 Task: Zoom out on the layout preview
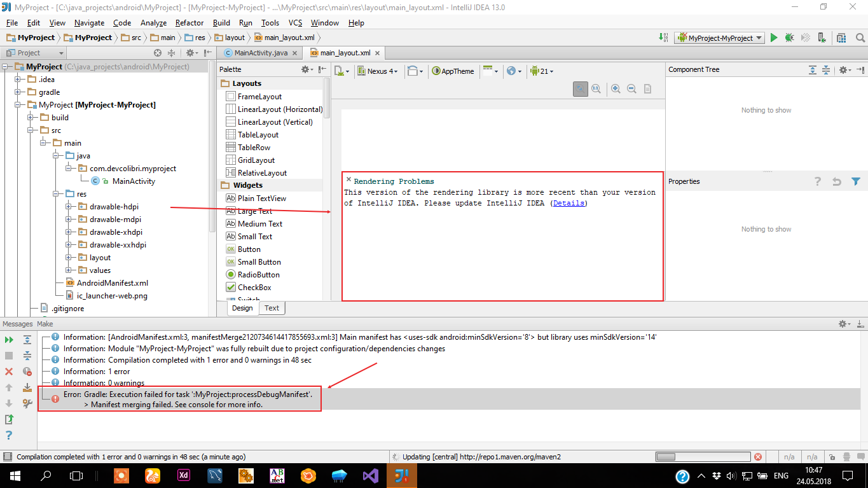[631, 89]
